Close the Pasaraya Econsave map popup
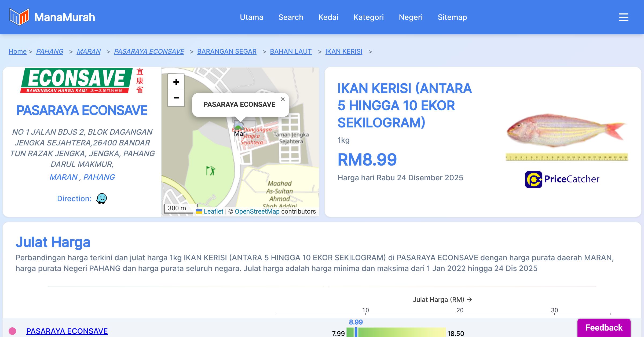The width and height of the screenshot is (644, 337). (283, 99)
